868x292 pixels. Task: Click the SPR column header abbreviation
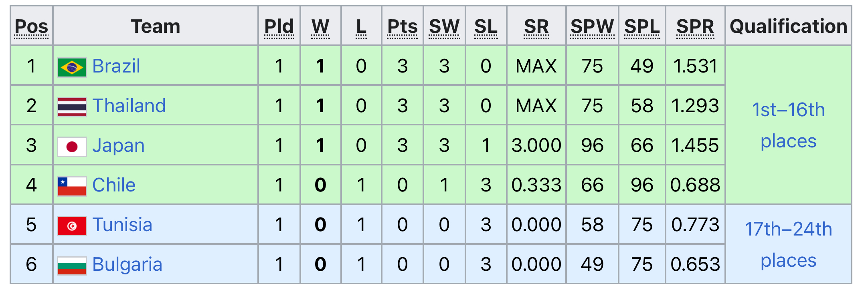[695, 27]
